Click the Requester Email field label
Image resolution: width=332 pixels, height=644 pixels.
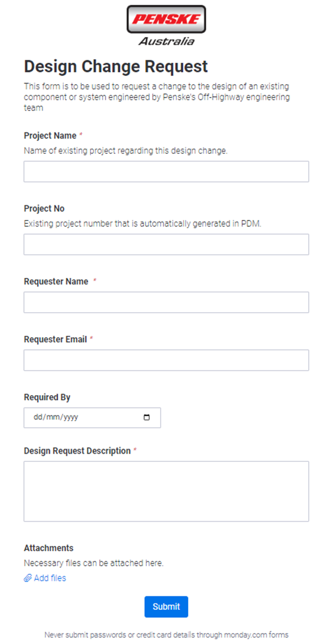coord(55,339)
